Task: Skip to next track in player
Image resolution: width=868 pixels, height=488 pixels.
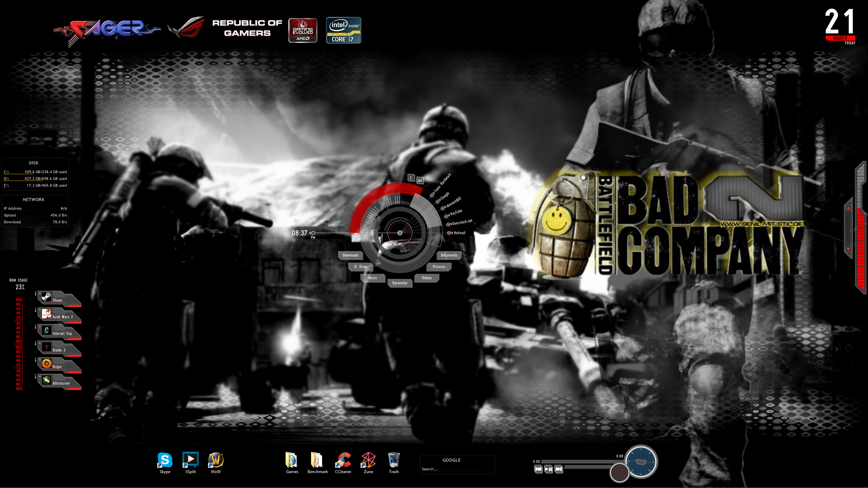Action: click(558, 469)
